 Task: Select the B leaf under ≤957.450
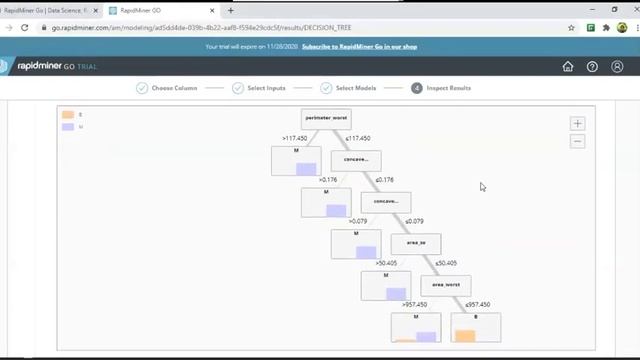(476, 327)
